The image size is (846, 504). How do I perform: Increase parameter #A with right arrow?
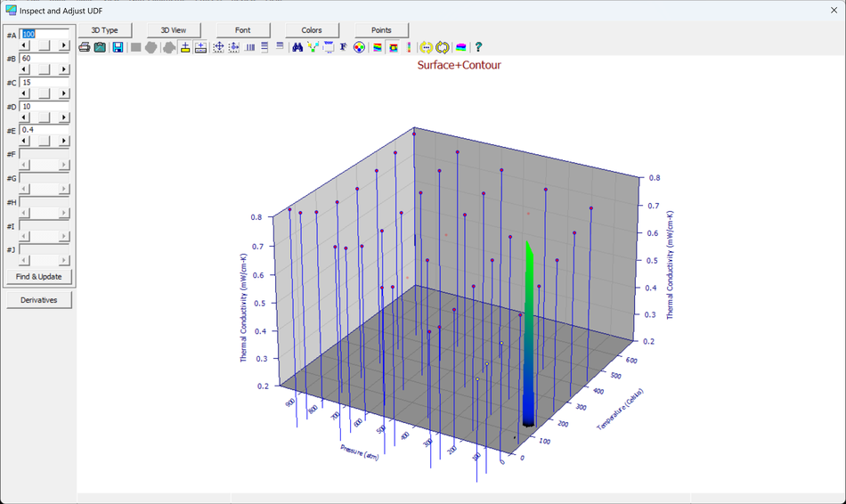[64, 45]
